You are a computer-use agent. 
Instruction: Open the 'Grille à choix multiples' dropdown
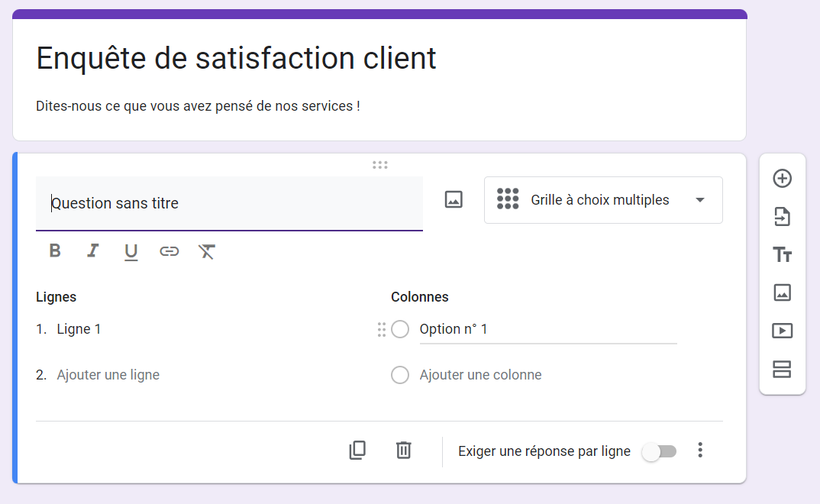point(603,200)
